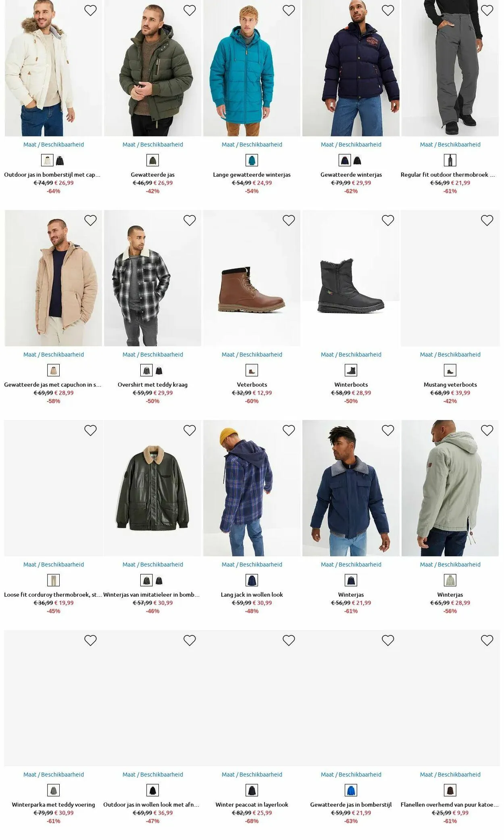
Task: Open Maat / Beschikbaarheid for Gewatteerde jas
Action: pos(153,144)
